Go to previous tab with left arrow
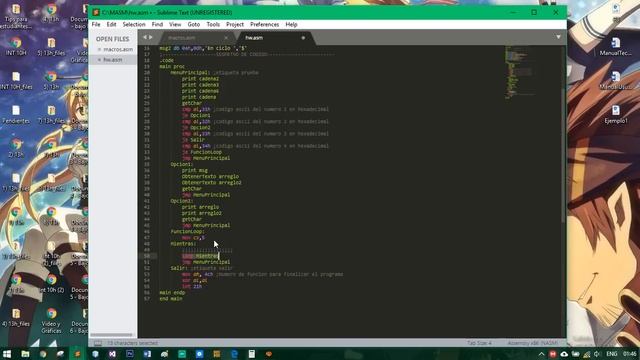This screenshot has width=640, height=360. [144, 37]
